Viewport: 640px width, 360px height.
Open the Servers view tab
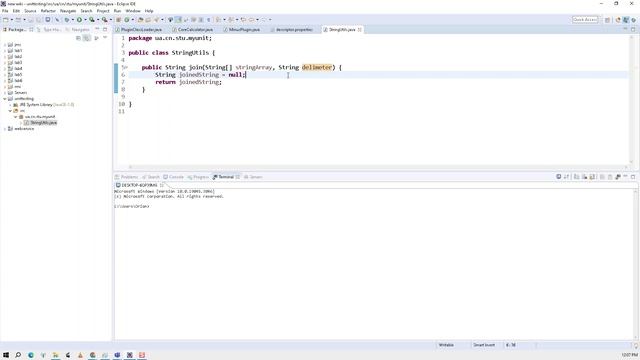click(x=253, y=177)
